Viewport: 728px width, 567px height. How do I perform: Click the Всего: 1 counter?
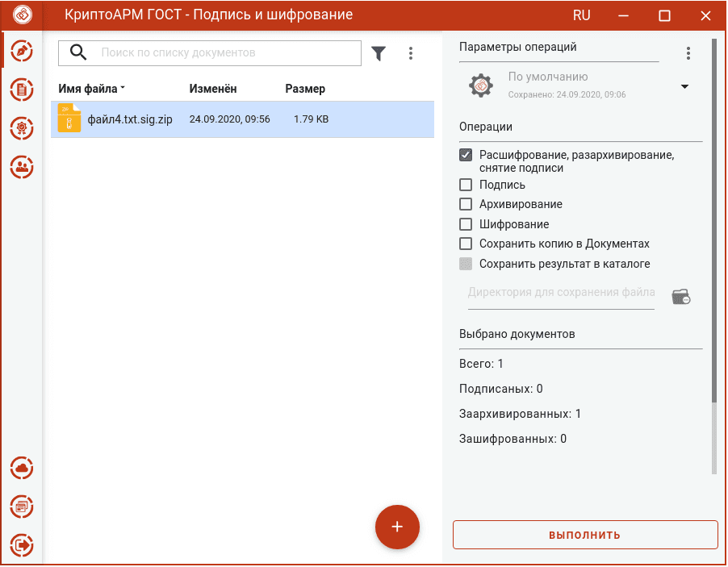pos(481,364)
